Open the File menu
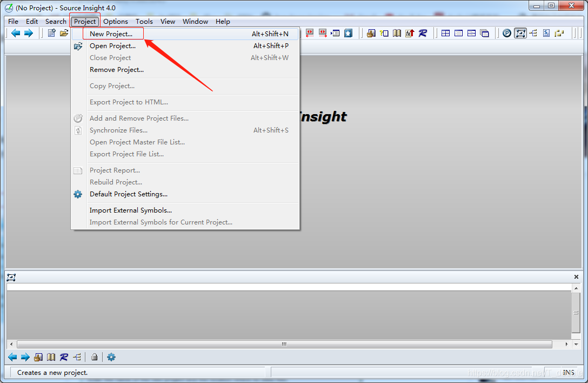This screenshot has height=383, width=588. pyautogui.click(x=13, y=22)
